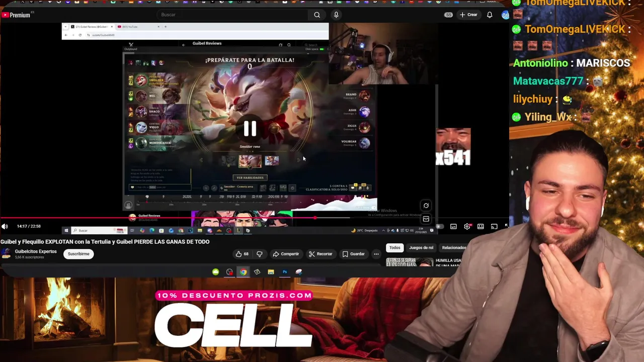The height and width of the screenshot is (362, 644).
Task: Click the lilychiuy chat username
Action: pyautogui.click(x=533, y=99)
